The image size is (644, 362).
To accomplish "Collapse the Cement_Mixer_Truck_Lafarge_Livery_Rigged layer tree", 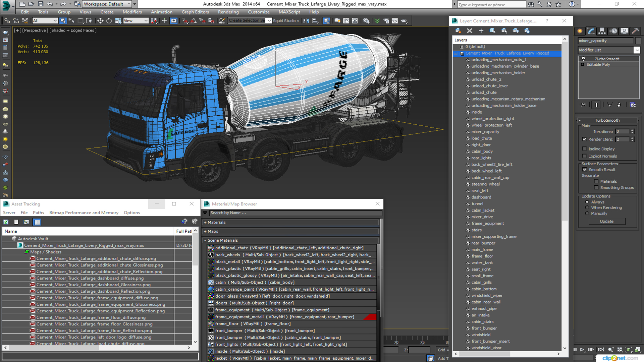I will tap(455, 53).
